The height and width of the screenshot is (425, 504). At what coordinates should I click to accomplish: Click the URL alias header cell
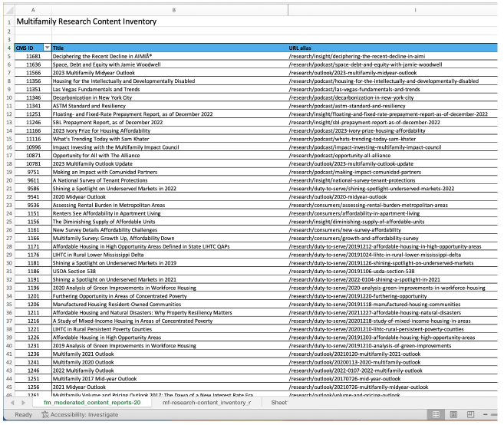[393, 48]
